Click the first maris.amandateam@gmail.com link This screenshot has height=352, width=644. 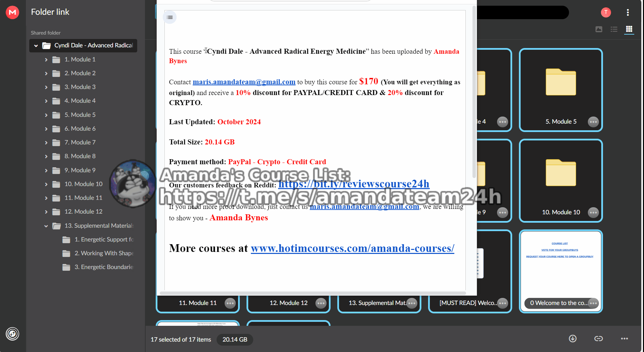tap(244, 82)
